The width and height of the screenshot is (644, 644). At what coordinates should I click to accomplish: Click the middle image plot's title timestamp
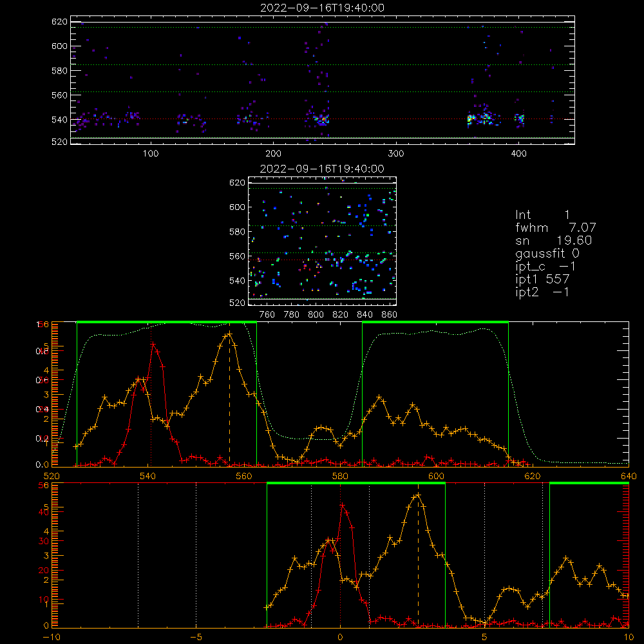coord(322,169)
